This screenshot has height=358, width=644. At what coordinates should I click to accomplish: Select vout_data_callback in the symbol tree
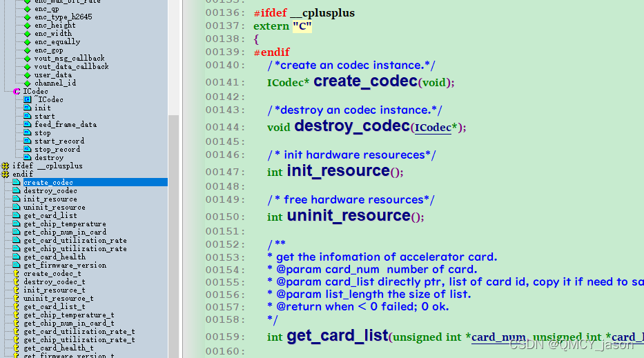[x=72, y=66]
